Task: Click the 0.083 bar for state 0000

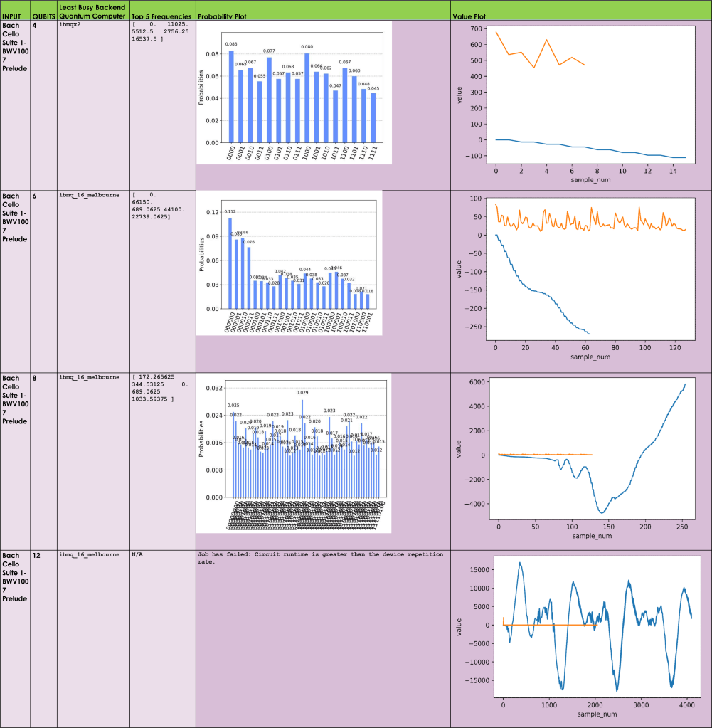Action: click(x=231, y=96)
